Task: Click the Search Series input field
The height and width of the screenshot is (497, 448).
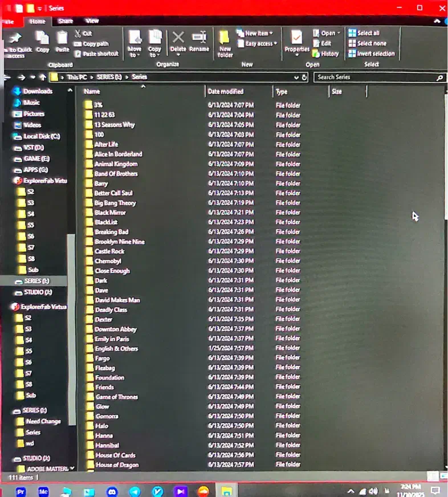Action: click(x=375, y=77)
